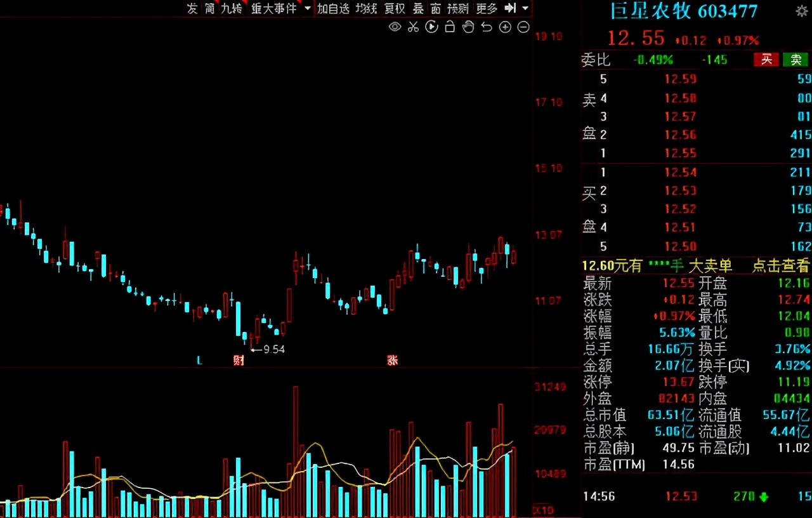Click the 14:56 trade tick row
Image resolution: width=812 pixels, height=518 pixels.
697,496
